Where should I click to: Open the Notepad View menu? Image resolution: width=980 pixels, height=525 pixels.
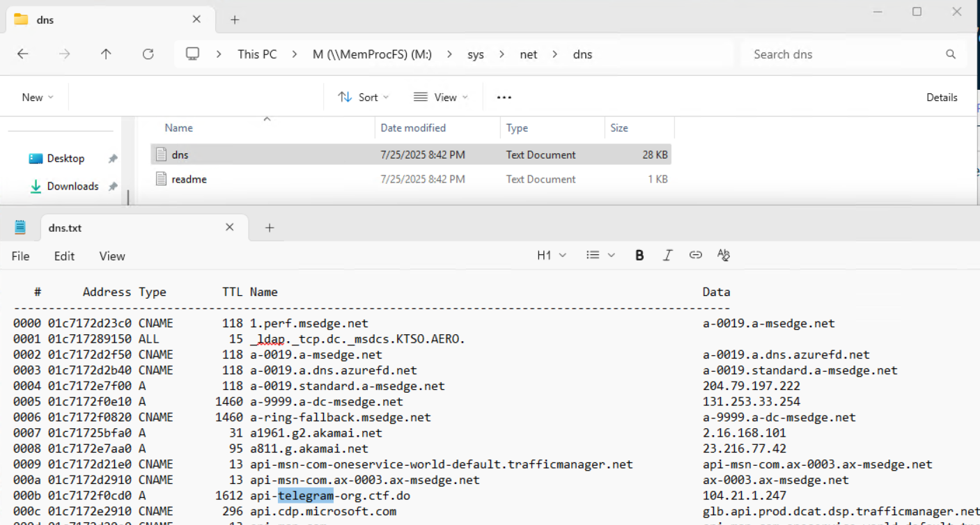pos(112,256)
